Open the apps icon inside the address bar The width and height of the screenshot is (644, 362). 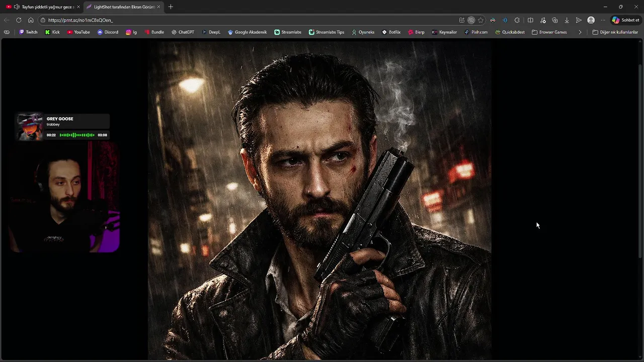(x=461, y=20)
